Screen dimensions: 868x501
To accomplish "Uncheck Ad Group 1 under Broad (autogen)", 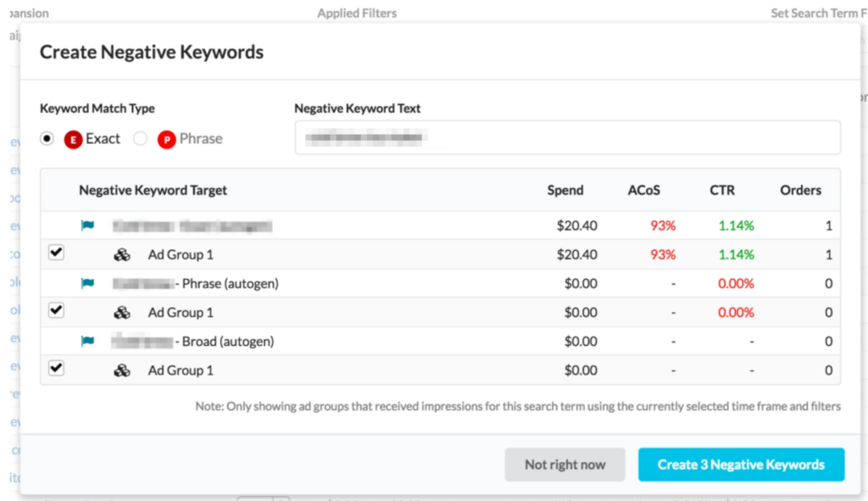I will (x=56, y=368).
